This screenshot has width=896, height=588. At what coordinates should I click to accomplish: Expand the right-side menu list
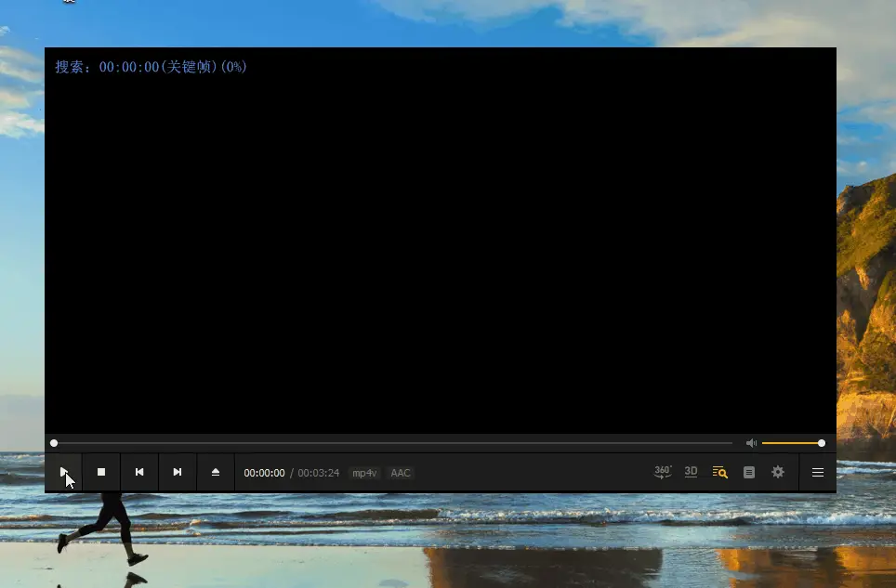pos(817,472)
